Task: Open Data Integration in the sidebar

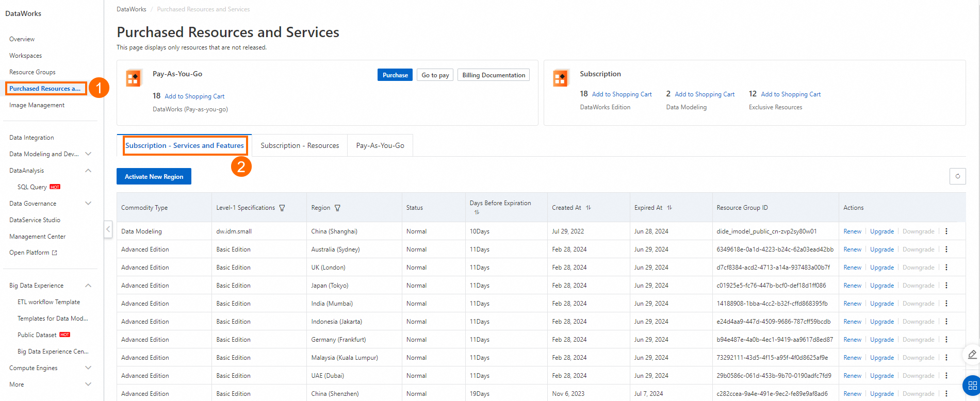Action: click(31, 138)
